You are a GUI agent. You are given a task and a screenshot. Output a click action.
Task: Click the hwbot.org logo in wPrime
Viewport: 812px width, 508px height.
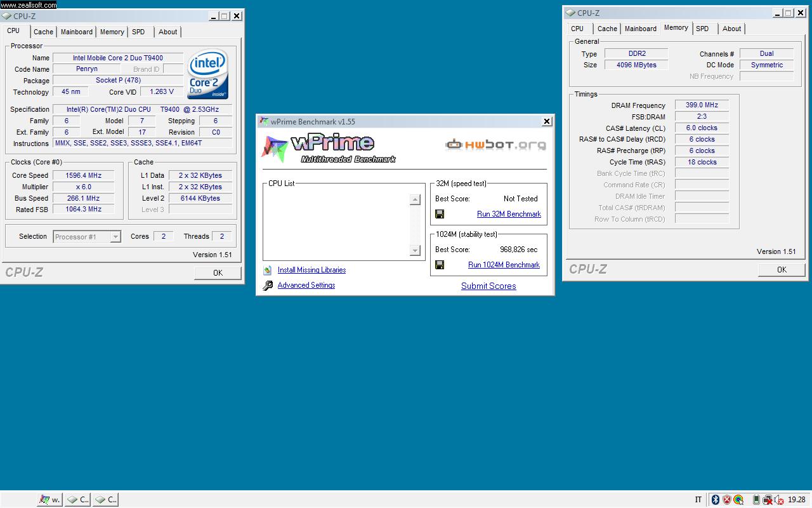(x=495, y=144)
